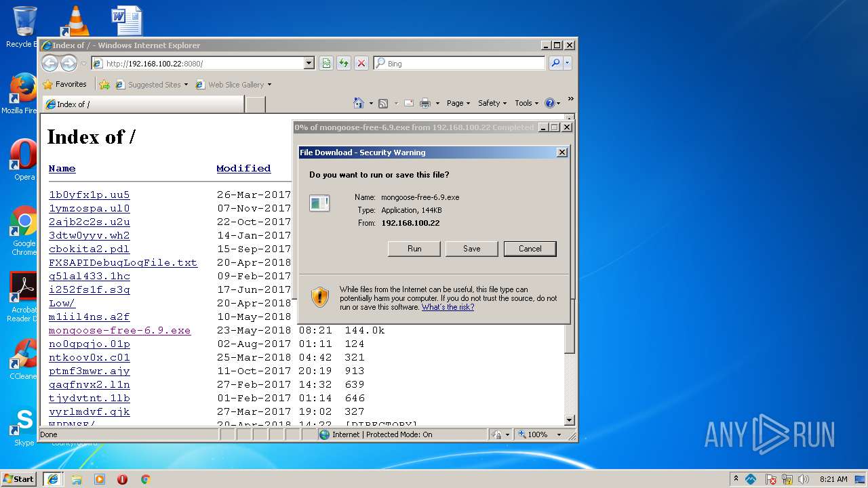Click the Help question mark icon
The image size is (868, 488).
pos(550,103)
